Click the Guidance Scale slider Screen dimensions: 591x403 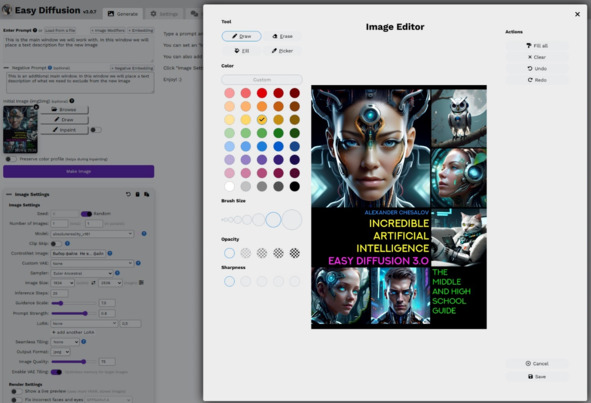pos(73,303)
